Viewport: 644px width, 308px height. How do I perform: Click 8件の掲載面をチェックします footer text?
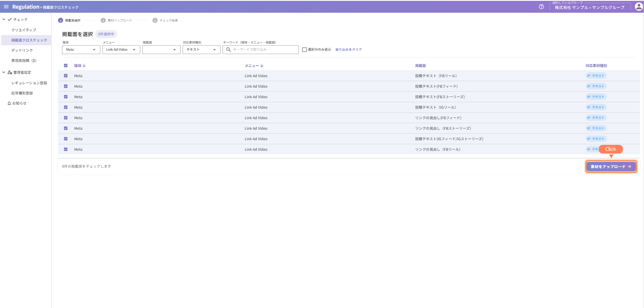click(87, 166)
